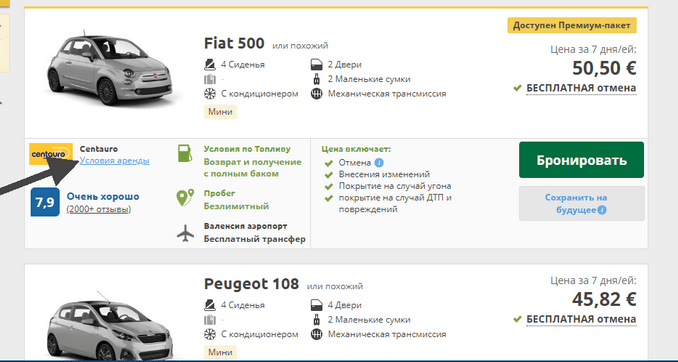This screenshot has height=362, width=678.
Task: Click the Безлимитный mileage text
Action: [236, 206]
